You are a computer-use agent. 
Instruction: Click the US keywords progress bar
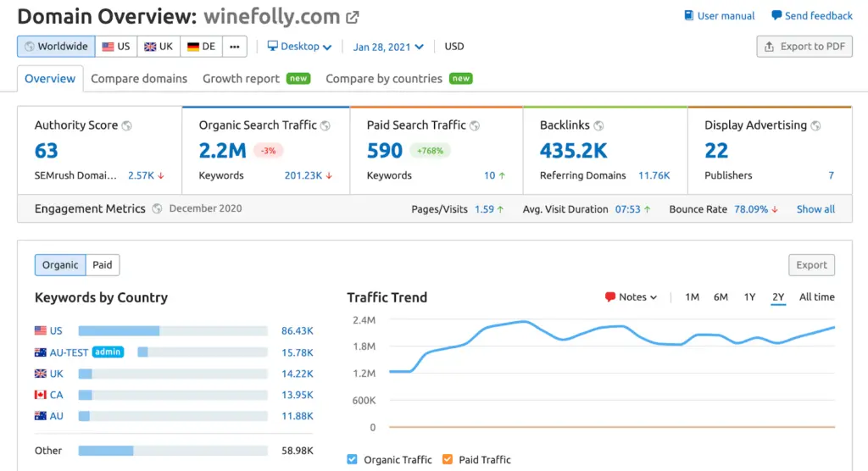click(x=173, y=330)
